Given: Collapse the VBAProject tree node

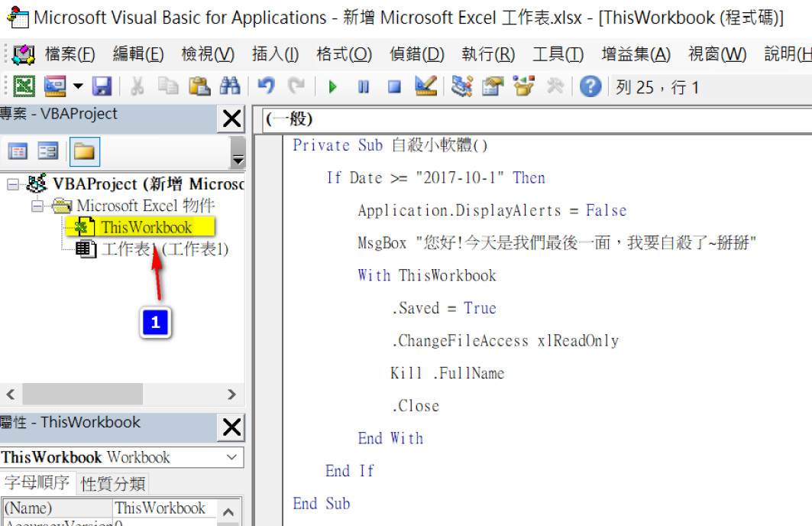Looking at the screenshot, I should point(13,184).
